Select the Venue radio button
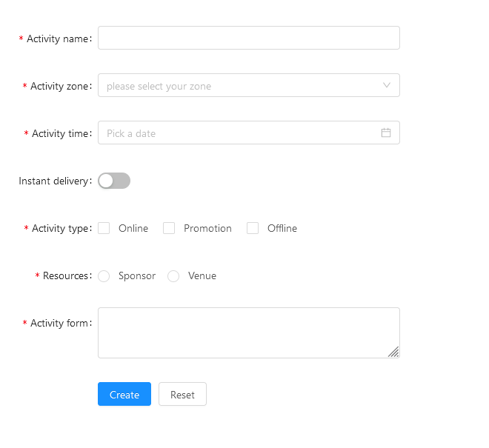 [173, 276]
